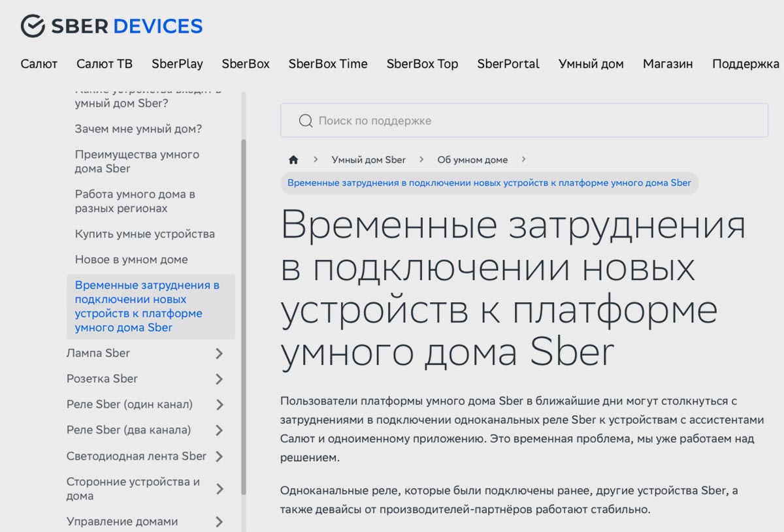
Task: Expand Светодиодная лента Sber chevron
Action: tap(219, 456)
